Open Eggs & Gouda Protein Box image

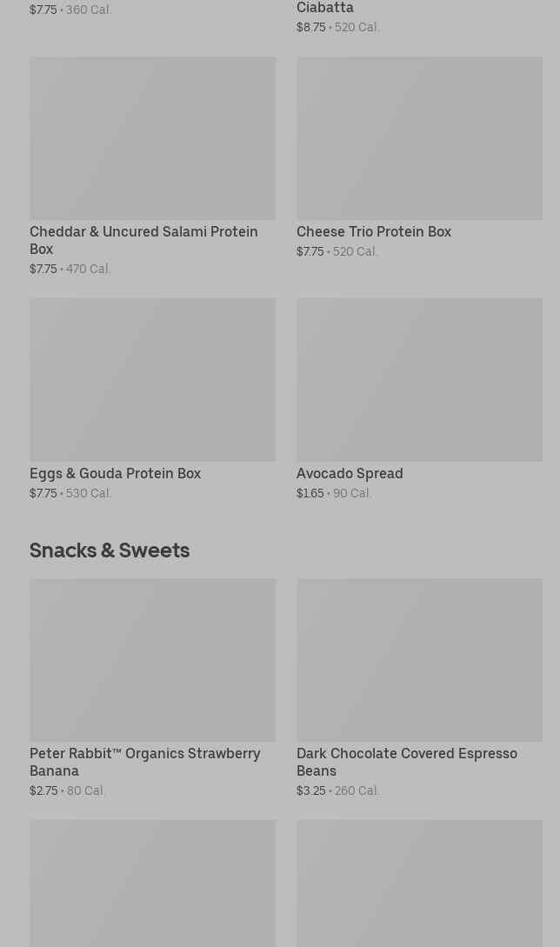pos(152,380)
